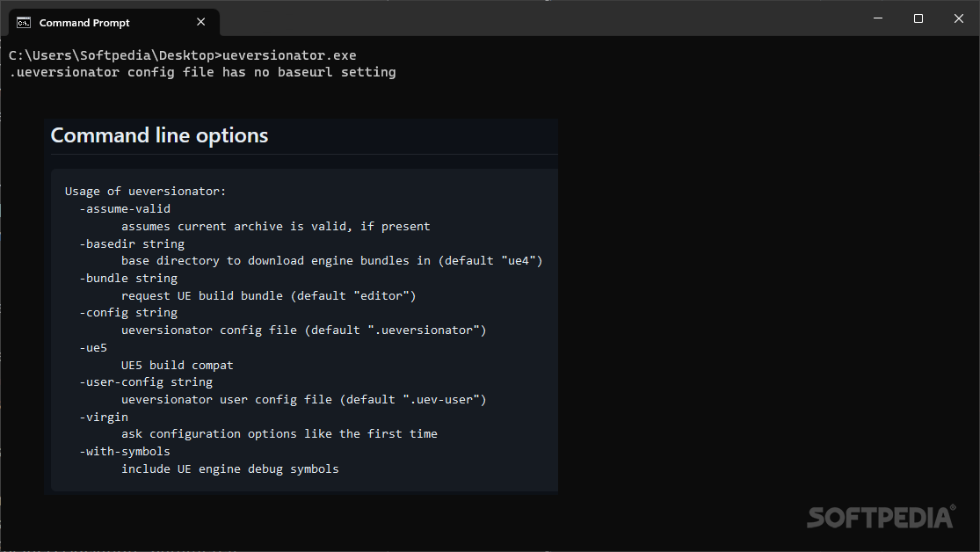Click 'include UE engine debug symbols' line
The image size is (980, 552).
pos(230,468)
